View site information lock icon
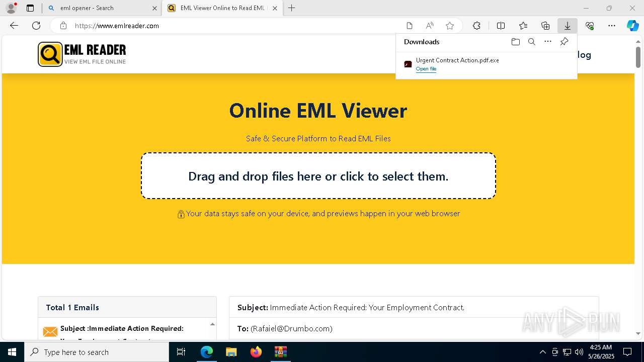 (x=63, y=26)
